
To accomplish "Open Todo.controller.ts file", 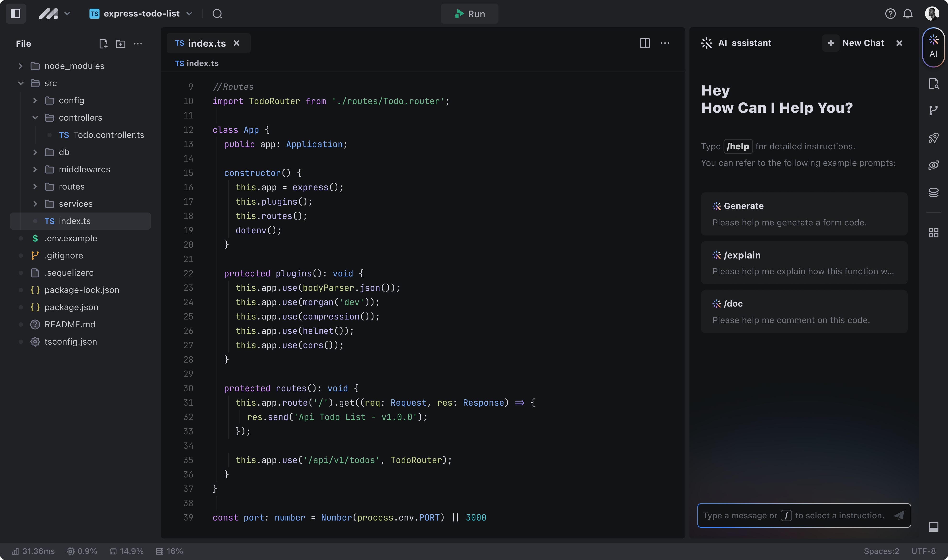I will (x=101, y=135).
